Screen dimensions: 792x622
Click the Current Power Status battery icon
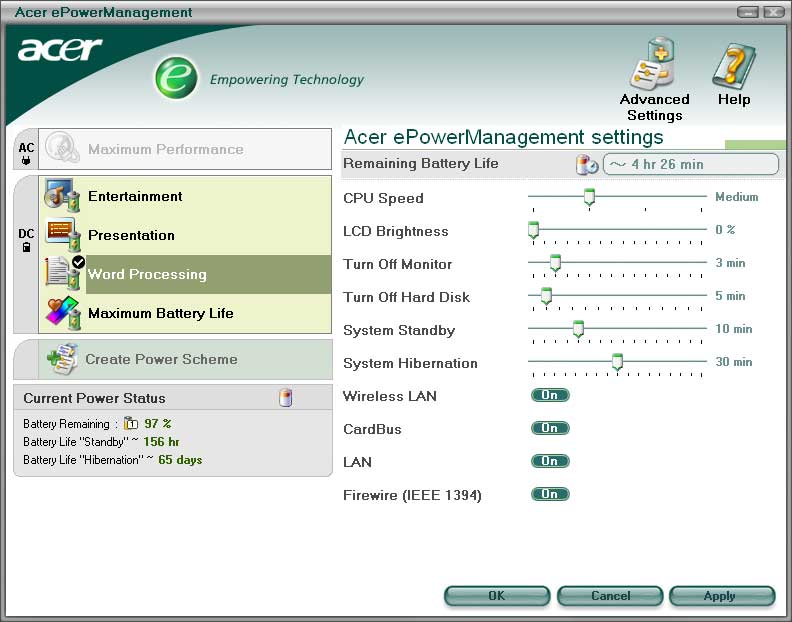[285, 398]
